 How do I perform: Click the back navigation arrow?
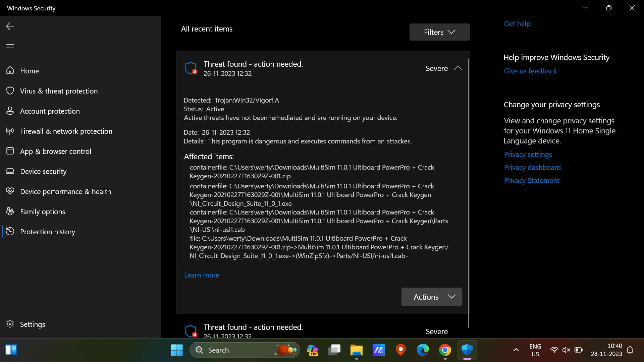click(x=10, y=26)
